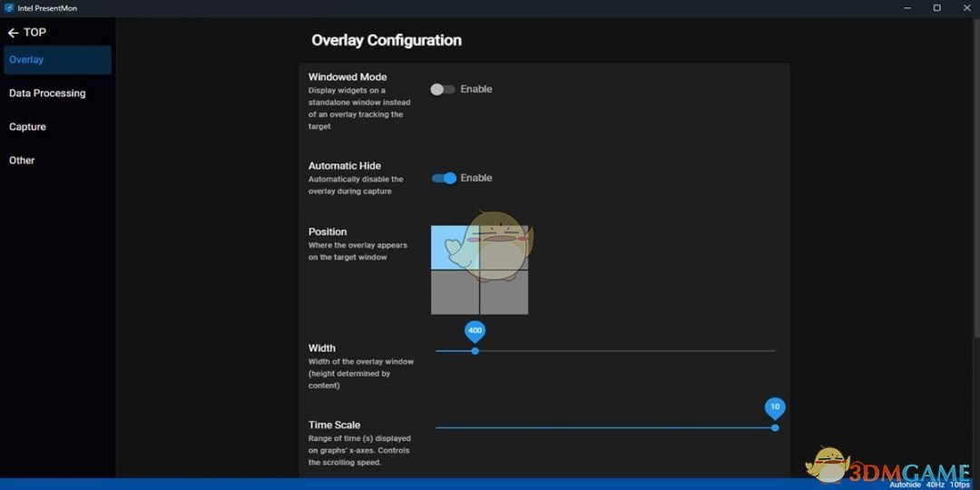This screenshot has width=980, height=490.
Task: Click the Time Scale setting label
Action: pos(334,425)
